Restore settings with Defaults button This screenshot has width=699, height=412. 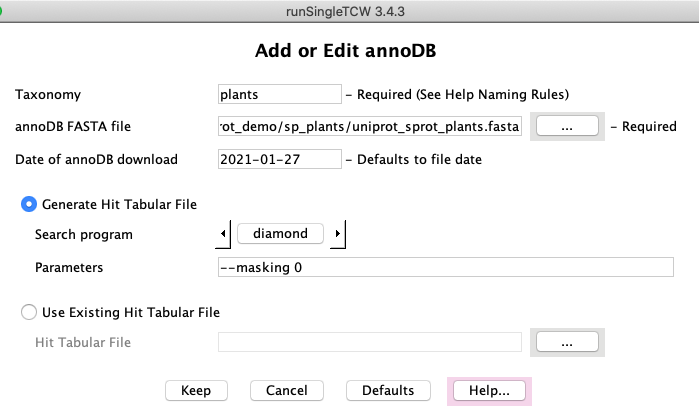[387, 390]
